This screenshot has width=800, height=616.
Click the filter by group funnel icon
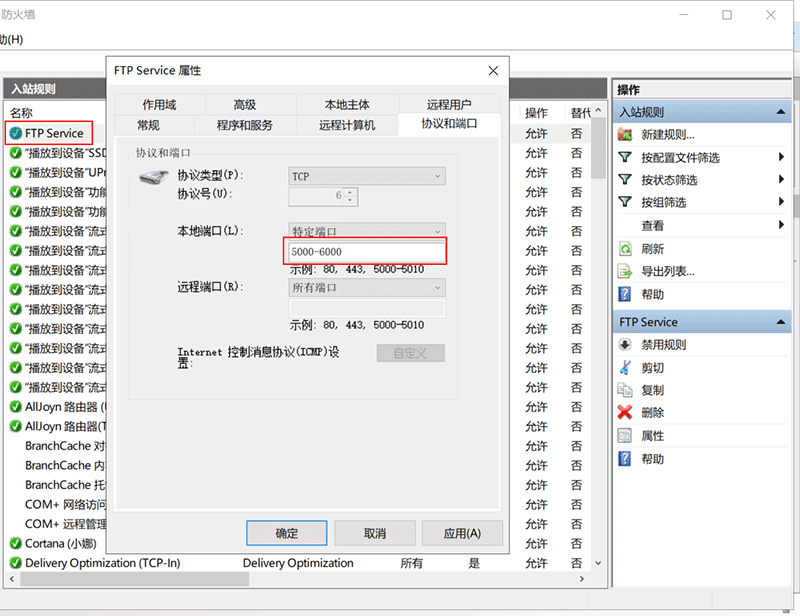[x=625, y=202]
